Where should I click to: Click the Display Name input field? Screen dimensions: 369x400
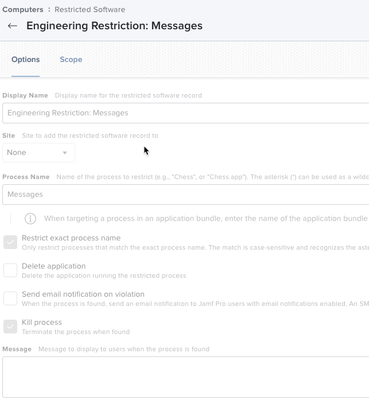(x=186, y=113)
